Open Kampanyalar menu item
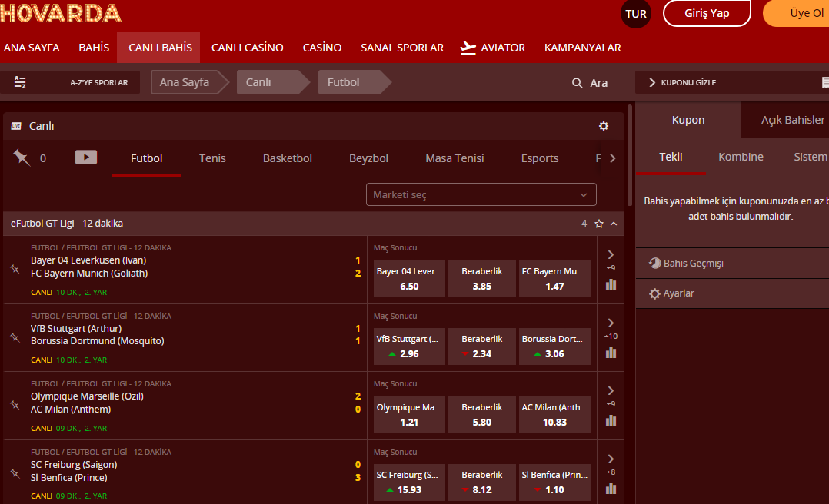This screenshot has width=829, height=504. point(583,48)
